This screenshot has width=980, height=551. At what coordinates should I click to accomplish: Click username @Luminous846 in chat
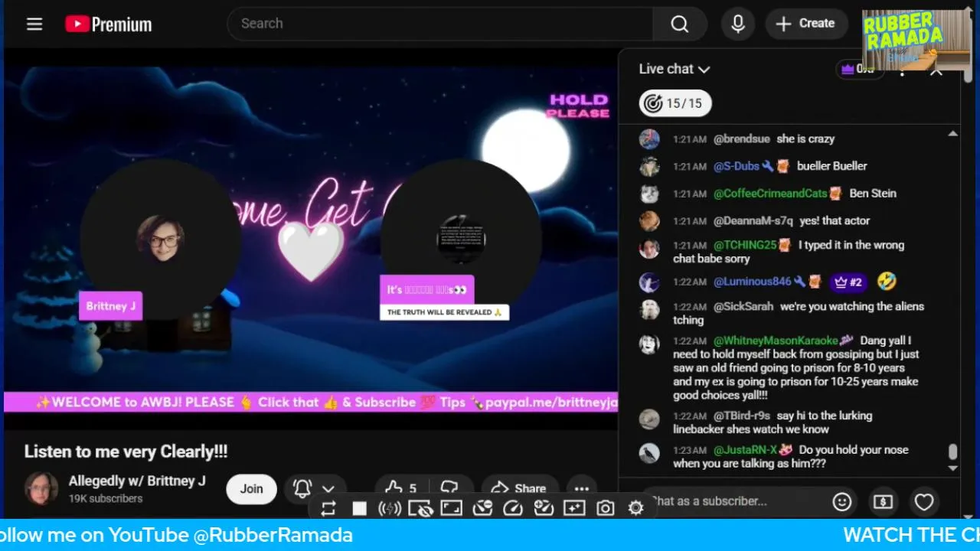tap(753, 282)
